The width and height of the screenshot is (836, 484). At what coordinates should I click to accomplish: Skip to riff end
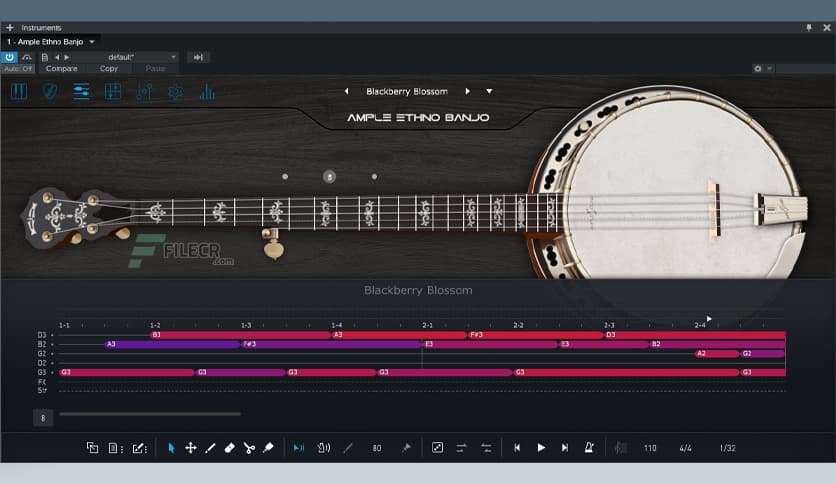pos(565,448)
